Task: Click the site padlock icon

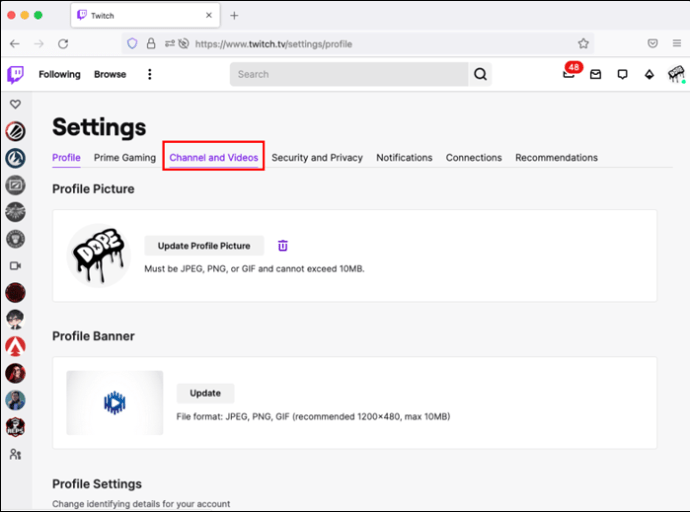Action: [x=151, y=44]
